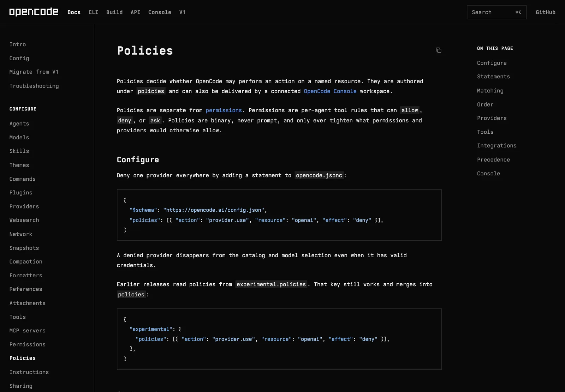Open the opencode logo home link
The height and width of the screenshot is (392, 565).
point(34,12)
